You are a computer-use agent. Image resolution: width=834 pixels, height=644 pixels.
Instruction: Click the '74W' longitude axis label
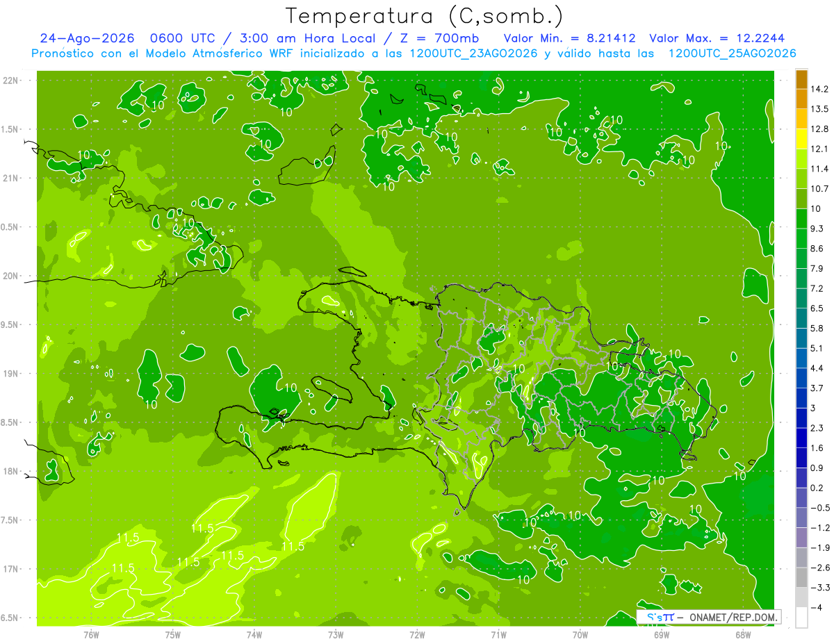254,634
